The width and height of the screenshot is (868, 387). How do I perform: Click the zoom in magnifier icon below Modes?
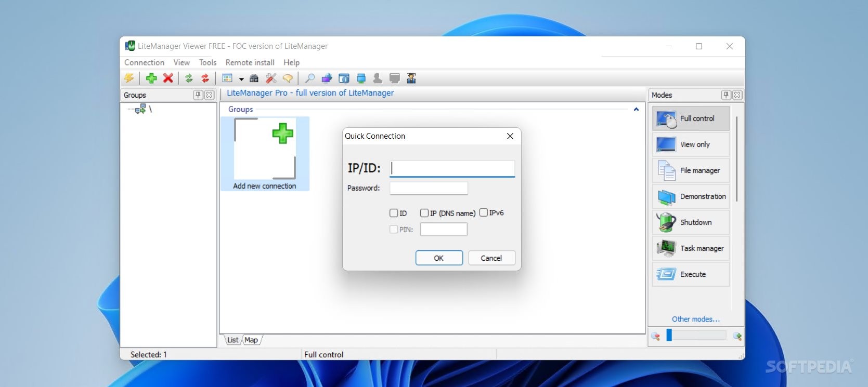tap(737, 336)
